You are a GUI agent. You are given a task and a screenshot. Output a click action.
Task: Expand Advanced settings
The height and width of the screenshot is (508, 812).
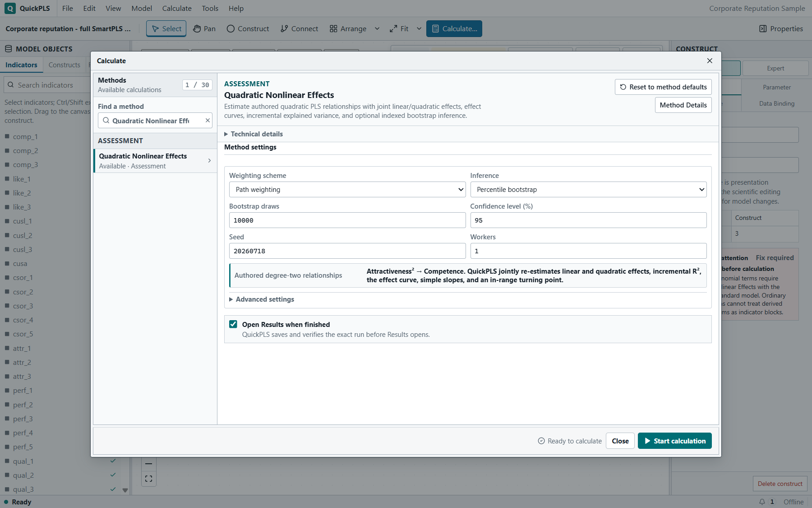pyautogui.click(x=262, y=299)
